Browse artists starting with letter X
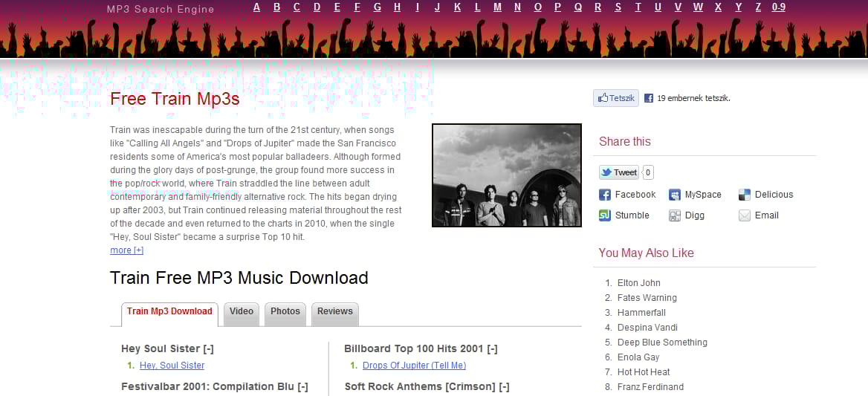Viewport: 868px width, 396px height. [x=718, y=7]
